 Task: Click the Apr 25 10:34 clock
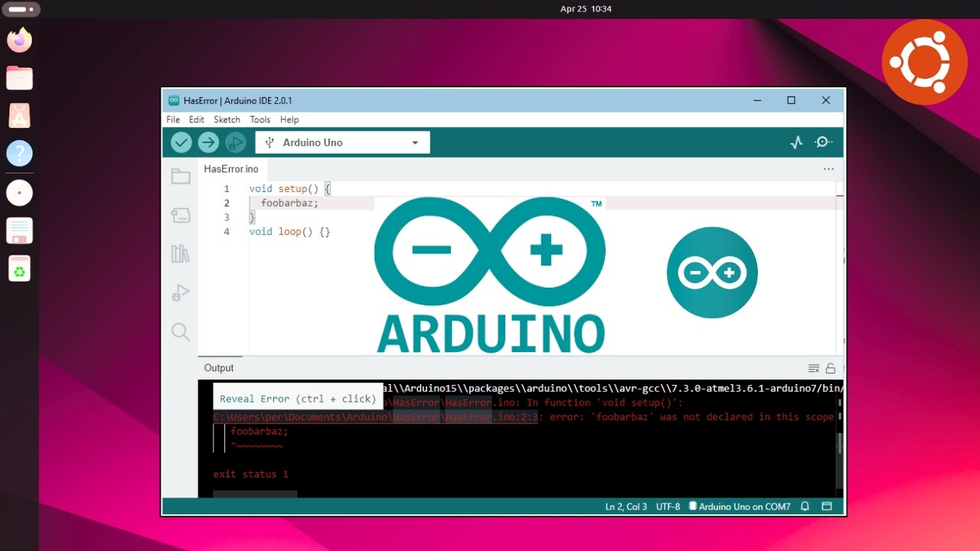(x=586, y=9)
